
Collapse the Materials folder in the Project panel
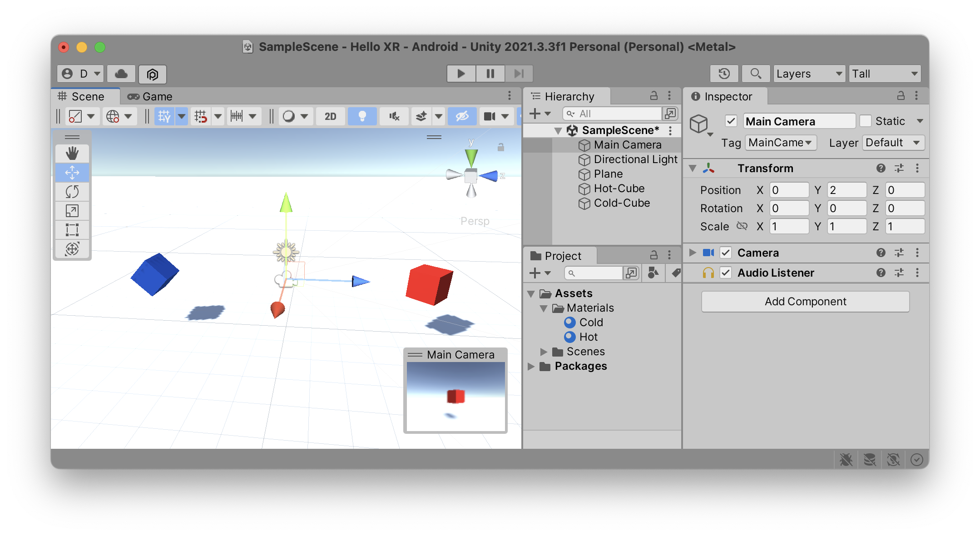[x=544, y=308]
